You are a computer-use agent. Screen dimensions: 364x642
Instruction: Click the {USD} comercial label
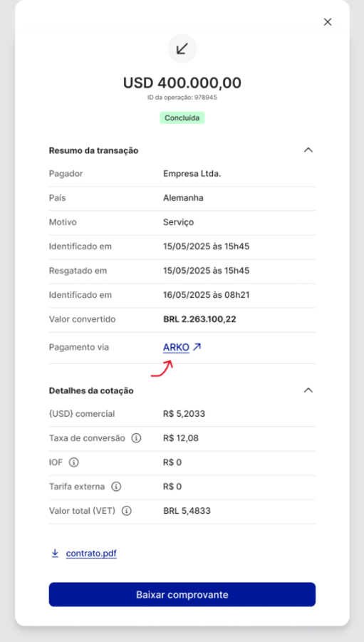[x=82, y=414]
